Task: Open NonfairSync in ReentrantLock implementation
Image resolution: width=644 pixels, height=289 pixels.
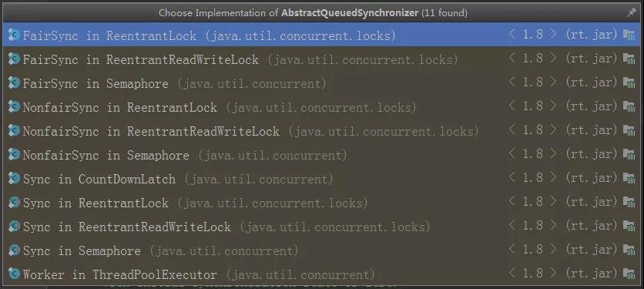Action: (x=321, y=106)
